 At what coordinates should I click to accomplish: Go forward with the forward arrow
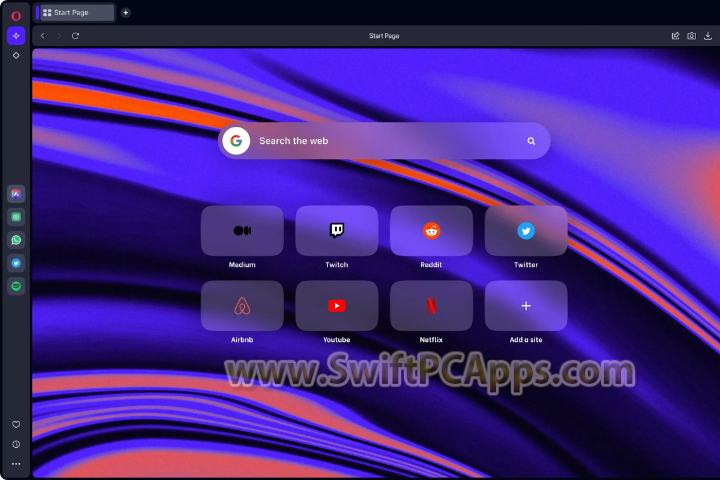(x=59, y=36)
